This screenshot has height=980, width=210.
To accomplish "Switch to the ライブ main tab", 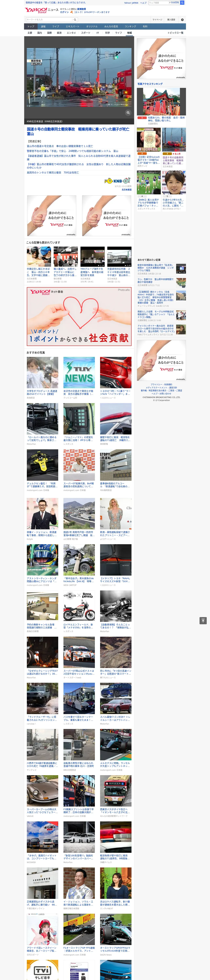I will [56, 27].
